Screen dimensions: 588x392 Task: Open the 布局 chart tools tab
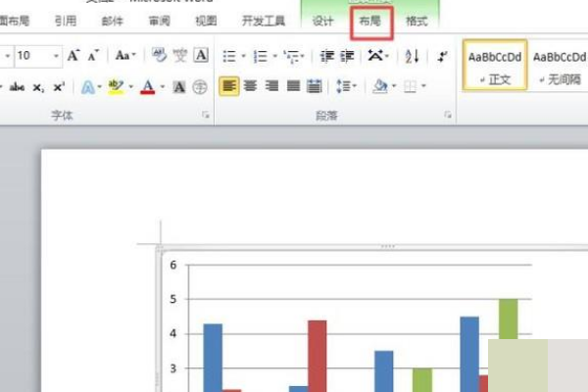click(x=370, y=21)
